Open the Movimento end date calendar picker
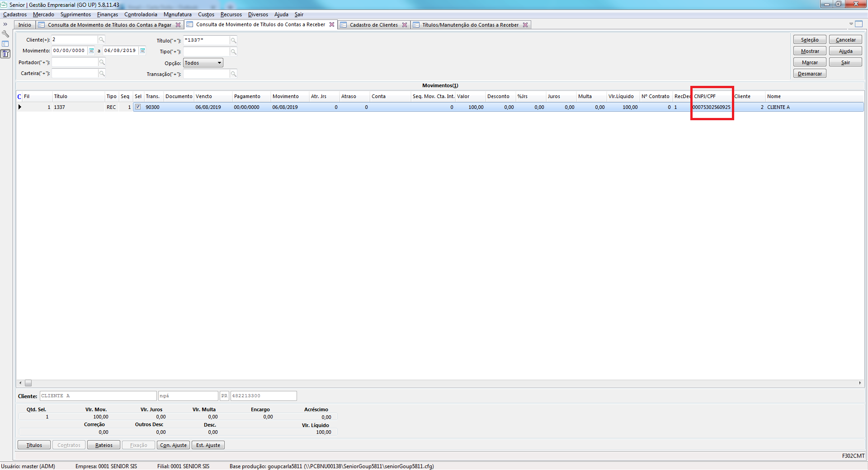 142,51
